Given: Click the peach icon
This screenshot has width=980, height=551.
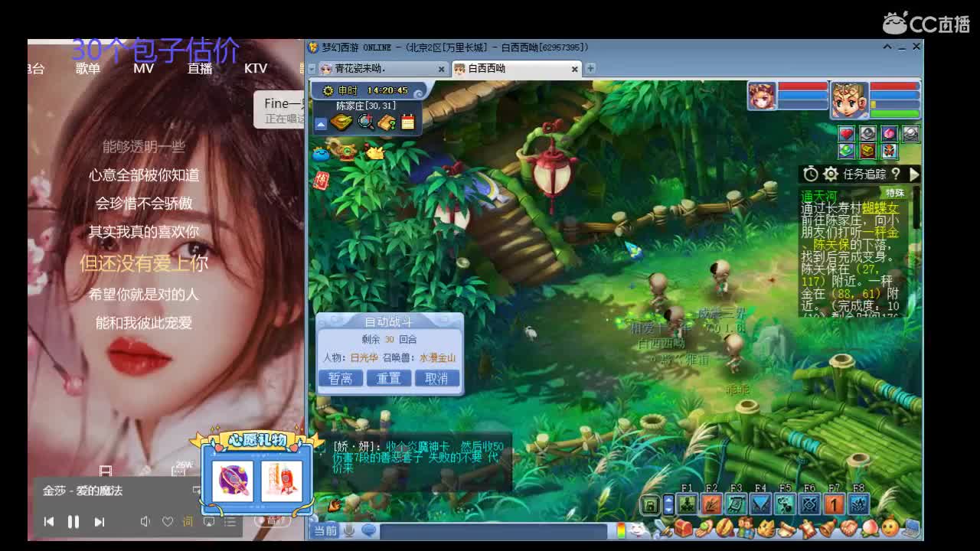Looking at the screenshot, I should (x=870, y=528).
